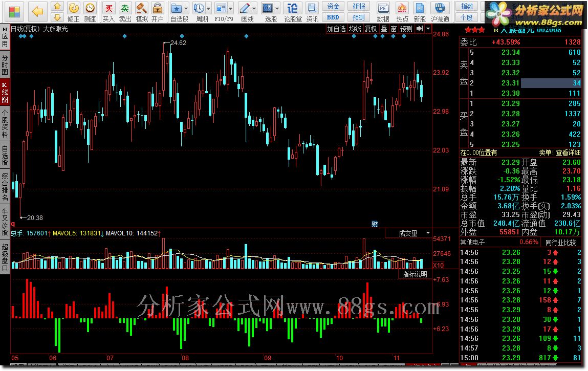Click the 查看详细 view details link
Image resolution: width=588 pixels, height=371 pixels.
pos(568,152)
